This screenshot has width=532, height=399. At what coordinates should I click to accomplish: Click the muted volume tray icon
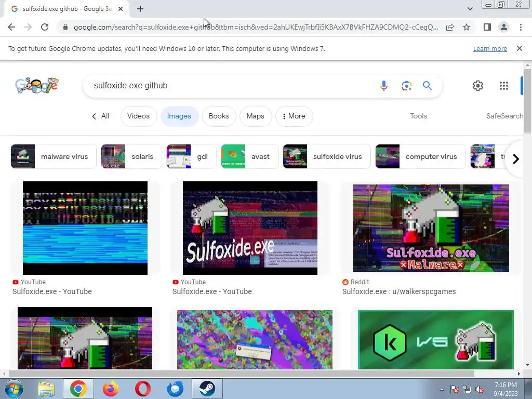(480, 390)
